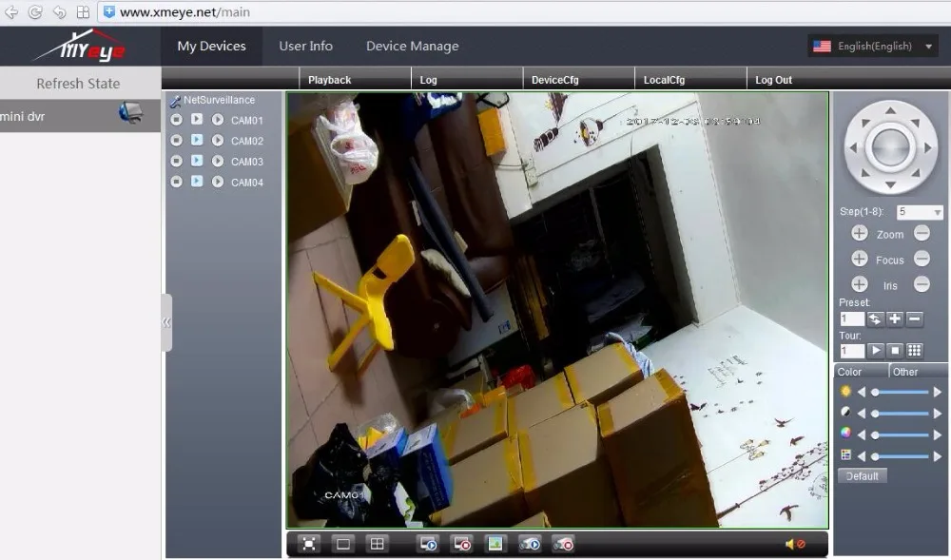Play CAM02 main stream blue icon
951x560 pixels.
pos(197,140)
